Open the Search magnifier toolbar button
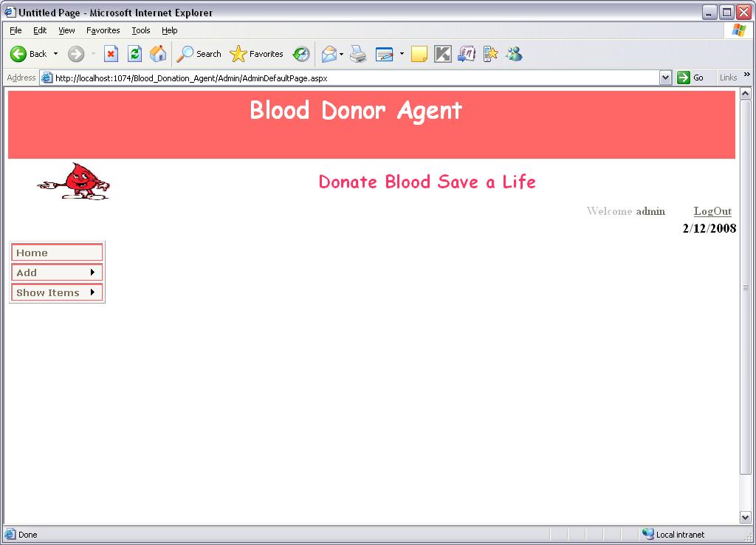Image resolution: width=756 pixels, height=545 pixels. [x=199, y=54]
